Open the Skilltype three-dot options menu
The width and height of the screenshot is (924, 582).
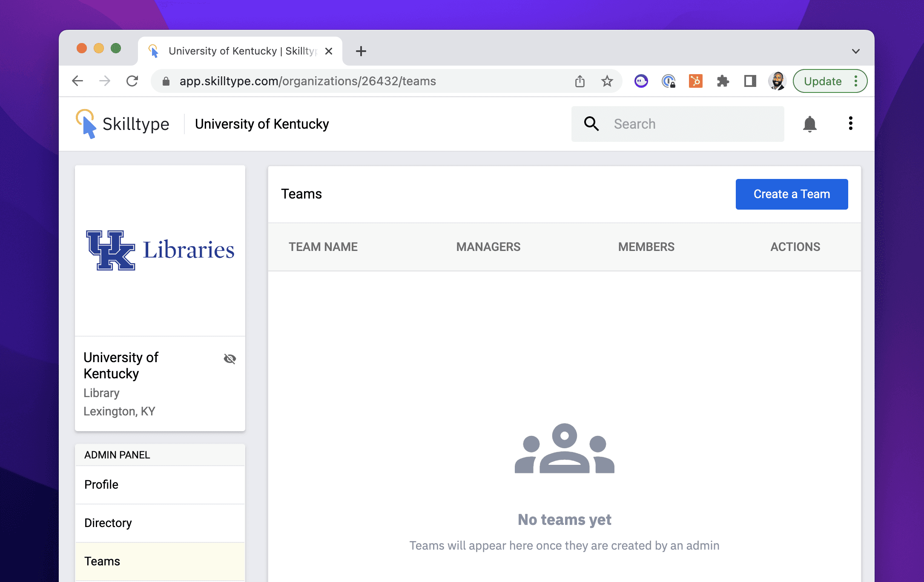pyautogui.click(x=850, y=124)
